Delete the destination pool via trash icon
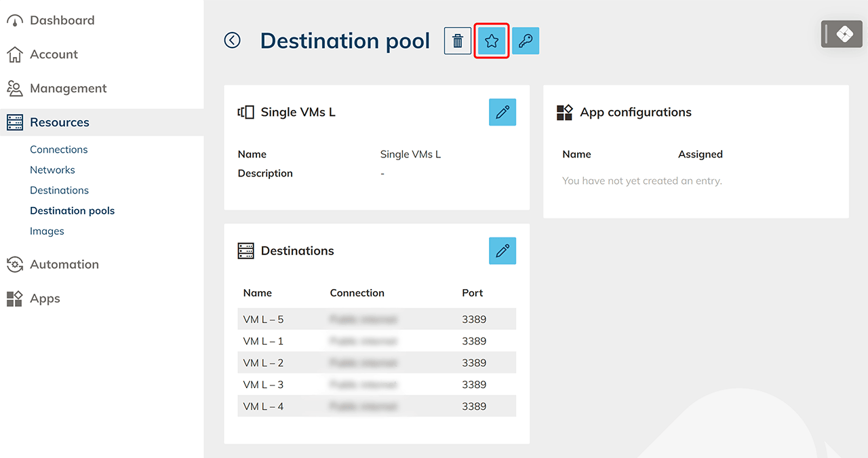Viewport: 868px width, 458px height. (x=458, y=41)
